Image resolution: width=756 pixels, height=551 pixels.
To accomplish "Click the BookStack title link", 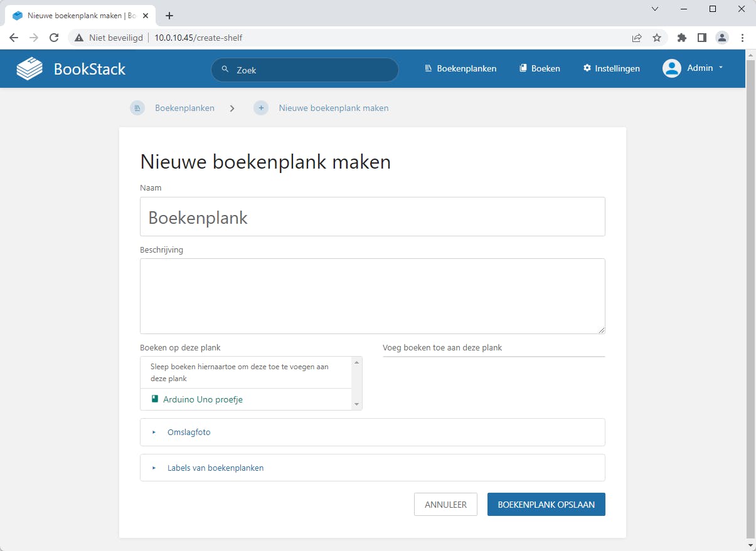I will 90,69.
